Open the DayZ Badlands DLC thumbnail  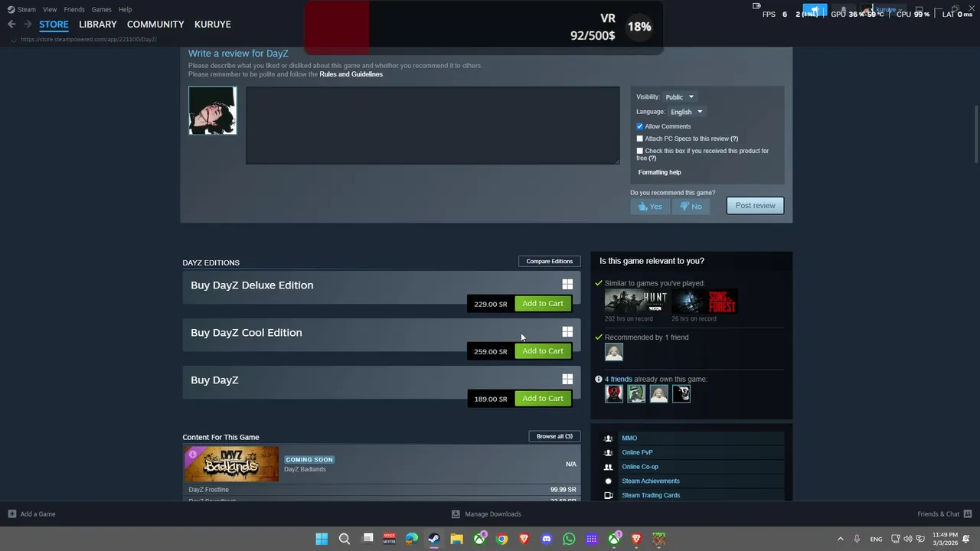click(231, 464)
